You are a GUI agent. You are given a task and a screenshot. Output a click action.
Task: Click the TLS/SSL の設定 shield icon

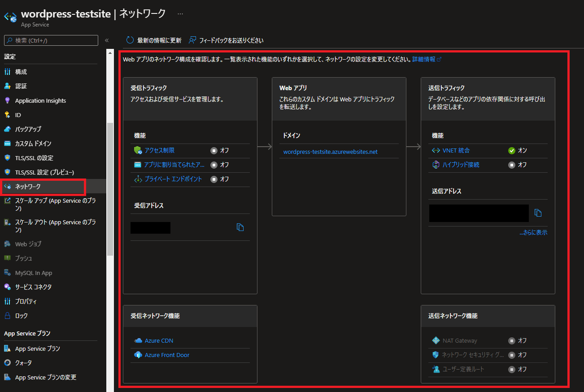7,158
